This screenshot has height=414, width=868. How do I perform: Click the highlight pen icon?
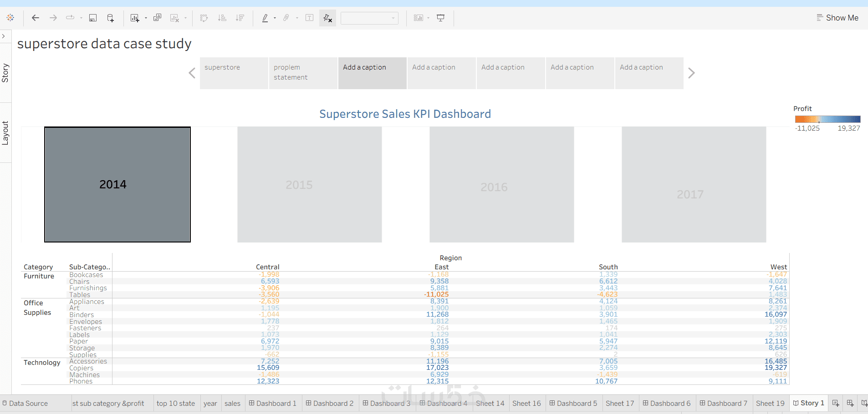pyautogui.click(x=265, y=18)
